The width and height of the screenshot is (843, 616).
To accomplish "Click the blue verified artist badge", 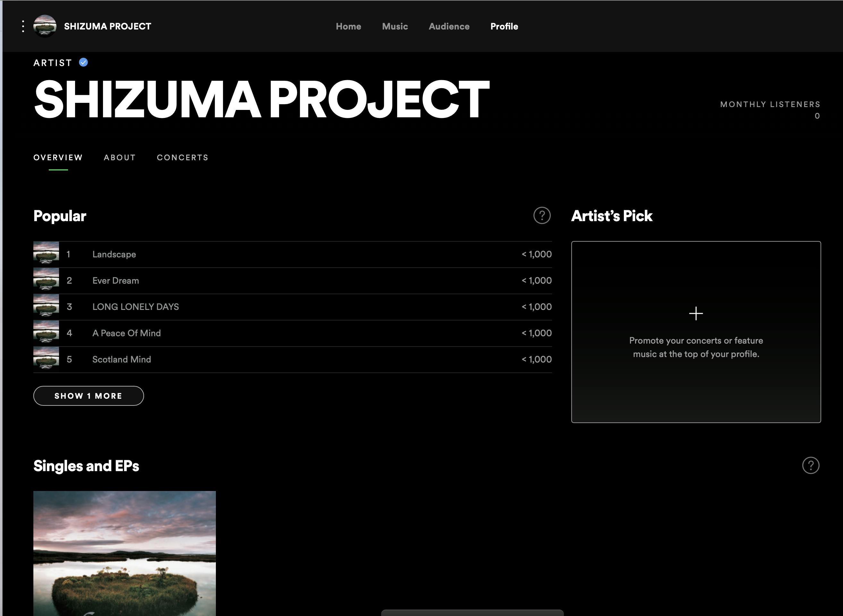I will [84, 62].
